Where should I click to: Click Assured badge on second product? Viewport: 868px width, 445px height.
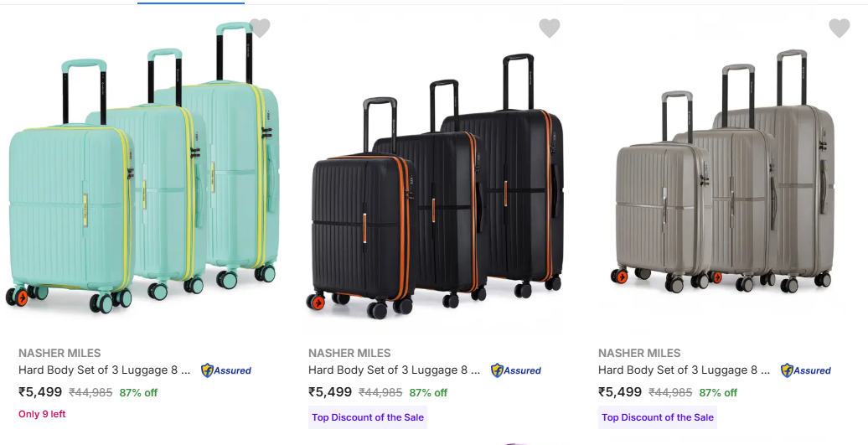(516, 370)
